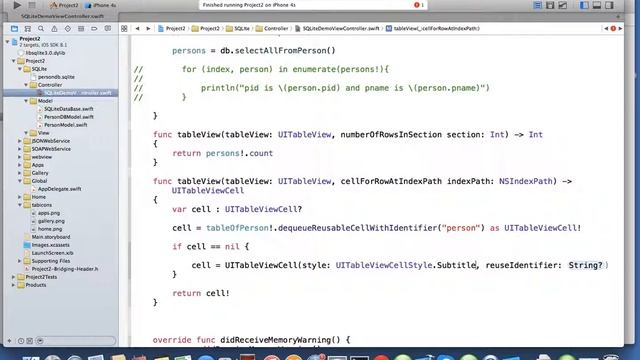Open the Issue navigator (warning triangle)
The height and width of the screenshot is (360, 640).
pos(54,29)
